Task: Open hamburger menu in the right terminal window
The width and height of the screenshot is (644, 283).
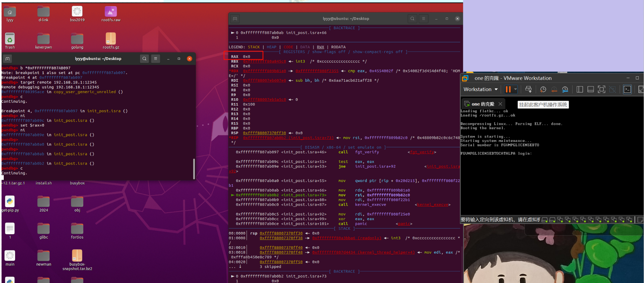Action: pyautogui.click(x=423, y=19)
